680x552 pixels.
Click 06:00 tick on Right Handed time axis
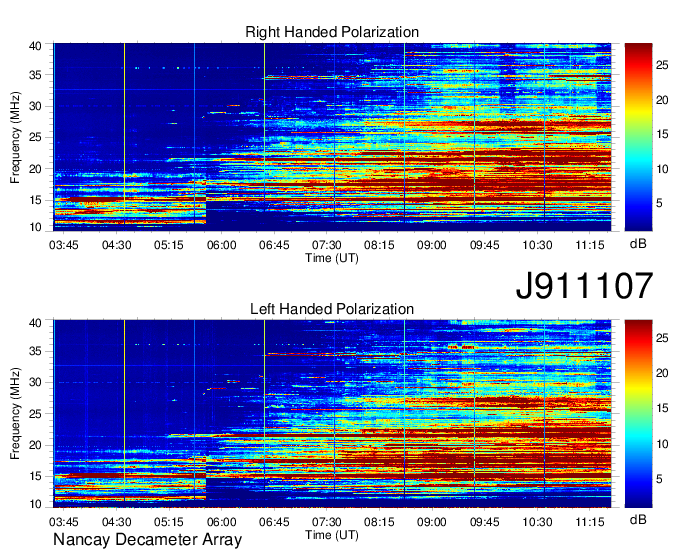coord(222,245)
